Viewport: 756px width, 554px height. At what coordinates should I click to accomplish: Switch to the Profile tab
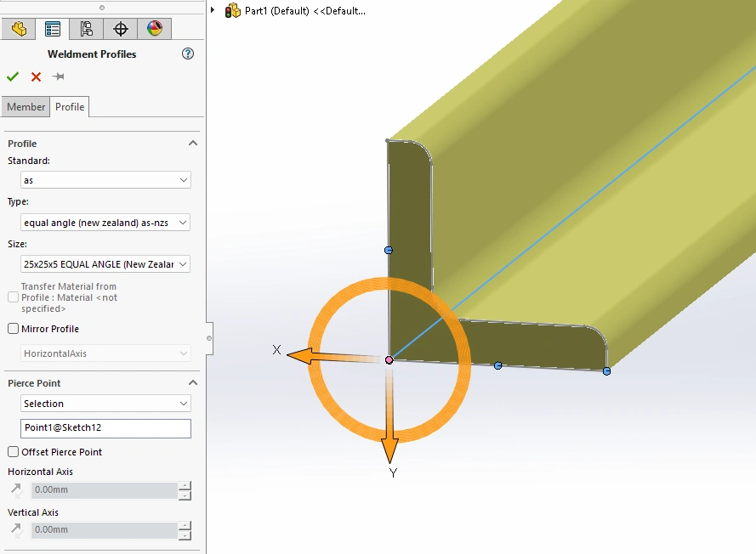tap(70, 106)
